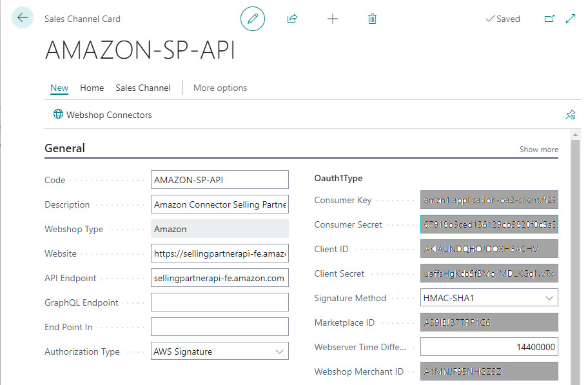Click the Saved status indicator
Screen dimensions: 588x385
click(503, 19)
